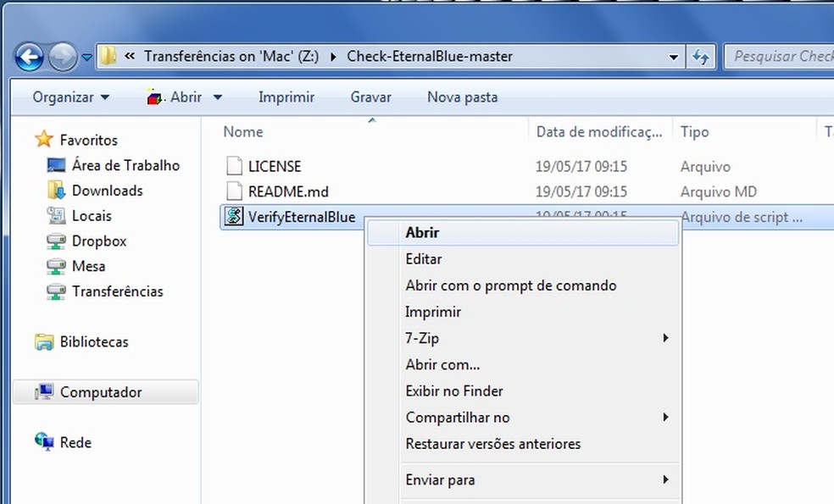Click the refresh icon beside address bar
Image resolution: width=834 pixels, height=504 pixels.
(701, 58)
